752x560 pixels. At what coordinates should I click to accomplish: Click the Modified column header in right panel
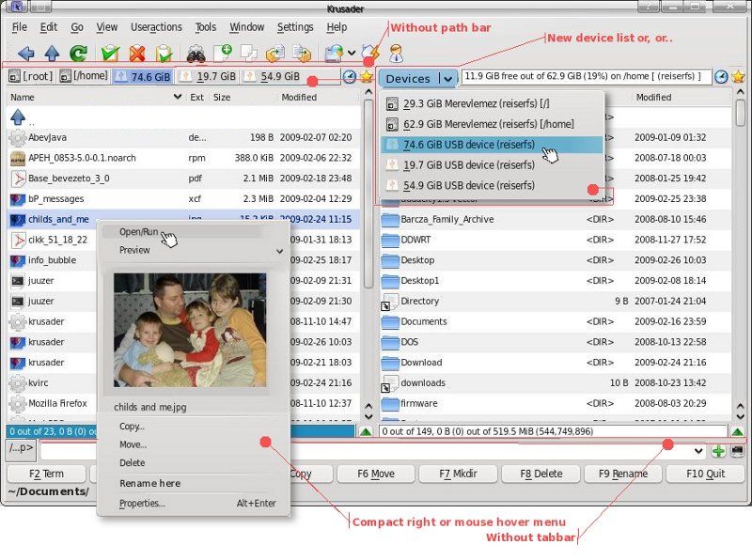coord(653,97)
